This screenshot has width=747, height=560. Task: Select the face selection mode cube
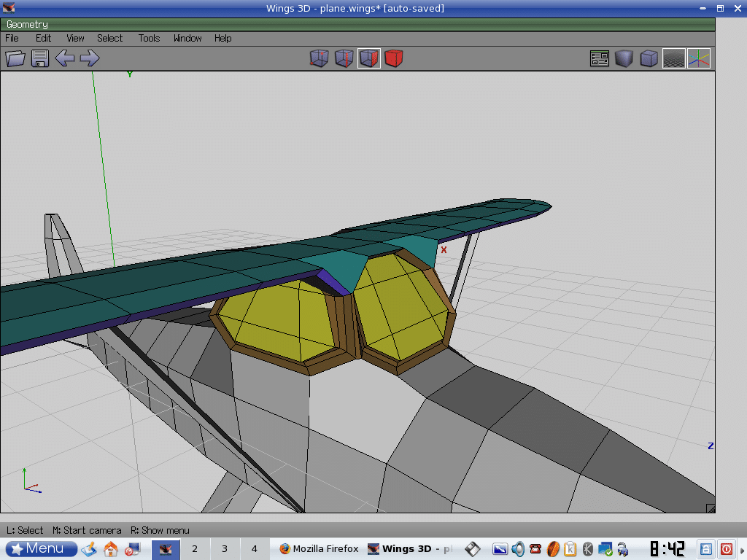tap(369, 58)
